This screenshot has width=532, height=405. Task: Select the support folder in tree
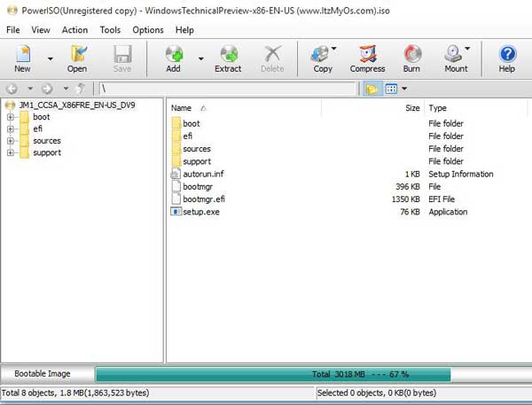47,153
